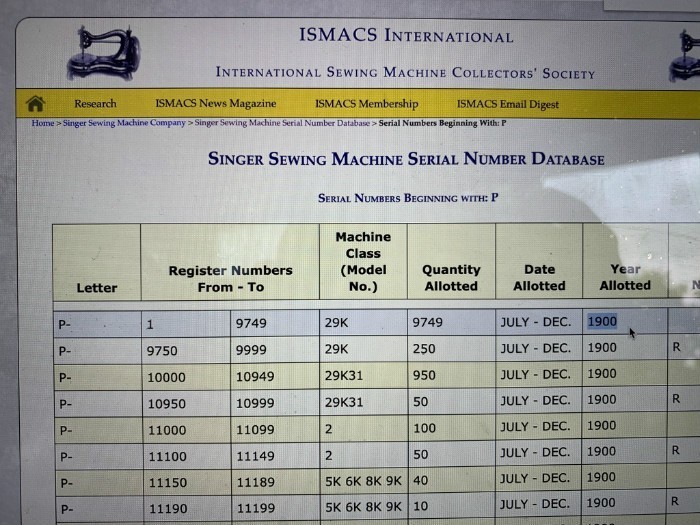Viewport: 700px width, 525px height.
Task: Click the ISMACS International site title
Action: [406, 36]
